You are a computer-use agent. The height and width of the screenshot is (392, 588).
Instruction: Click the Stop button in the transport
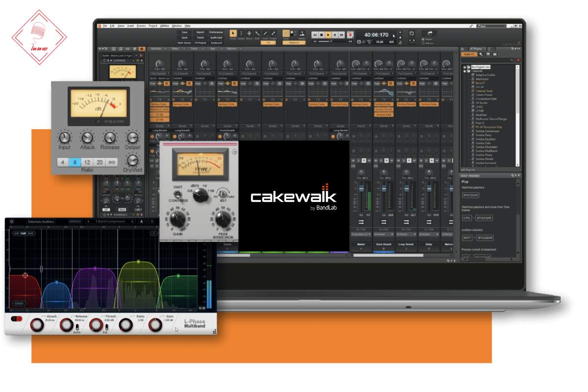tap(321, 35)
